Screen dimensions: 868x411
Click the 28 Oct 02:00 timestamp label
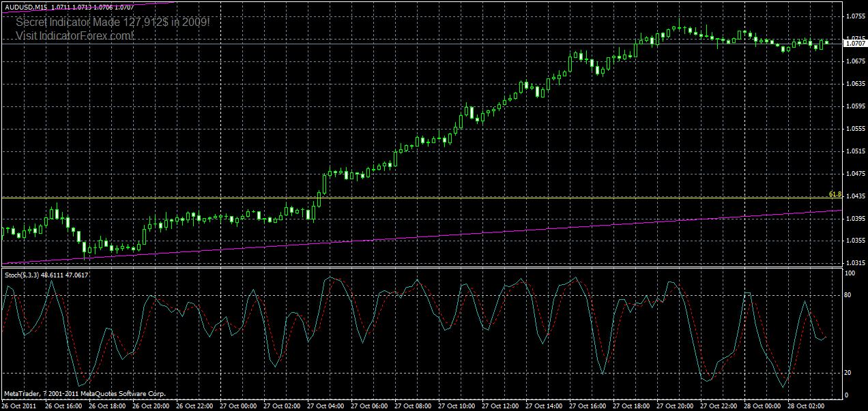pyautogui.click(x=806, y=406)
